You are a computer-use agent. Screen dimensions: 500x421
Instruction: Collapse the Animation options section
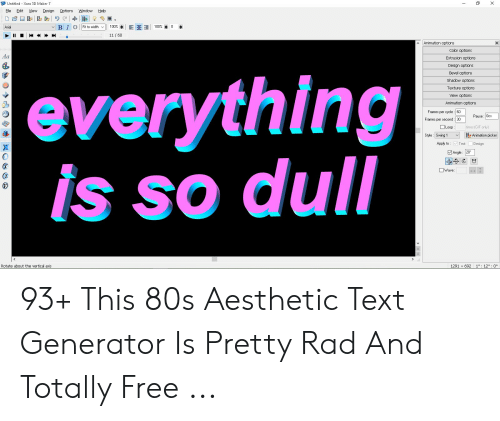coord(461,103)
